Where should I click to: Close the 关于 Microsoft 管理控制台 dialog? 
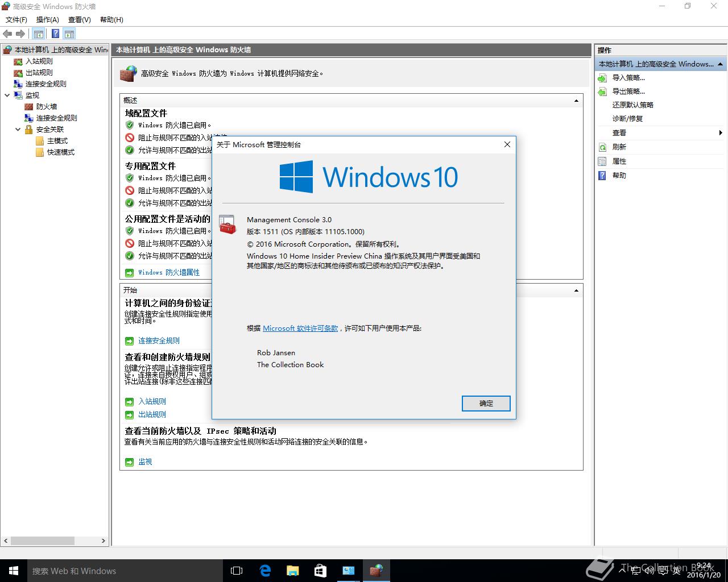(x=507, y=144)
